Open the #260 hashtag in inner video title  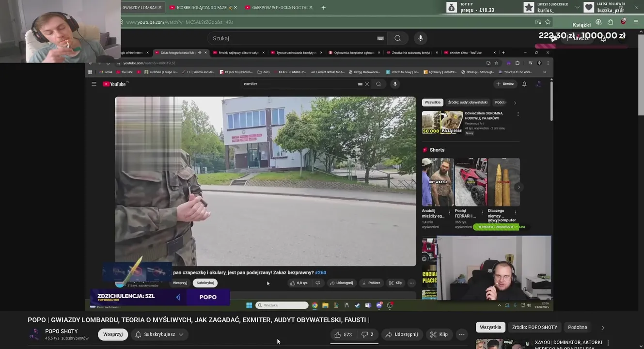(x=321, y=272)
